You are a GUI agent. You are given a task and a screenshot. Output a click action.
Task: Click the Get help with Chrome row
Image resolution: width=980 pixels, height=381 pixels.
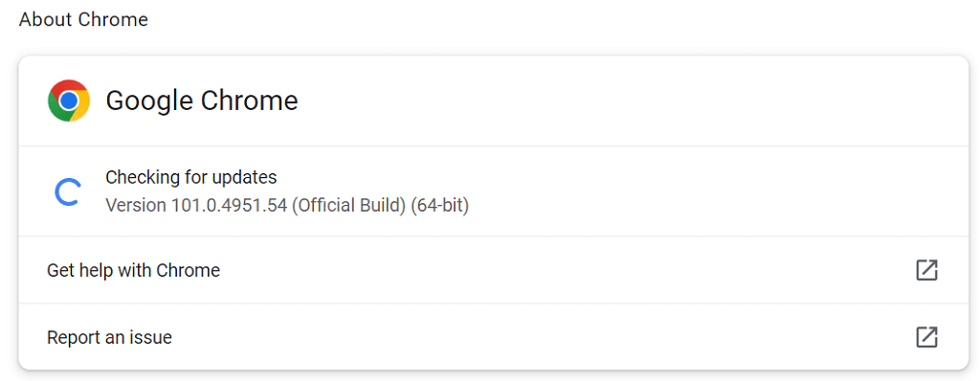pyautogui.click(x=493, y=270)
